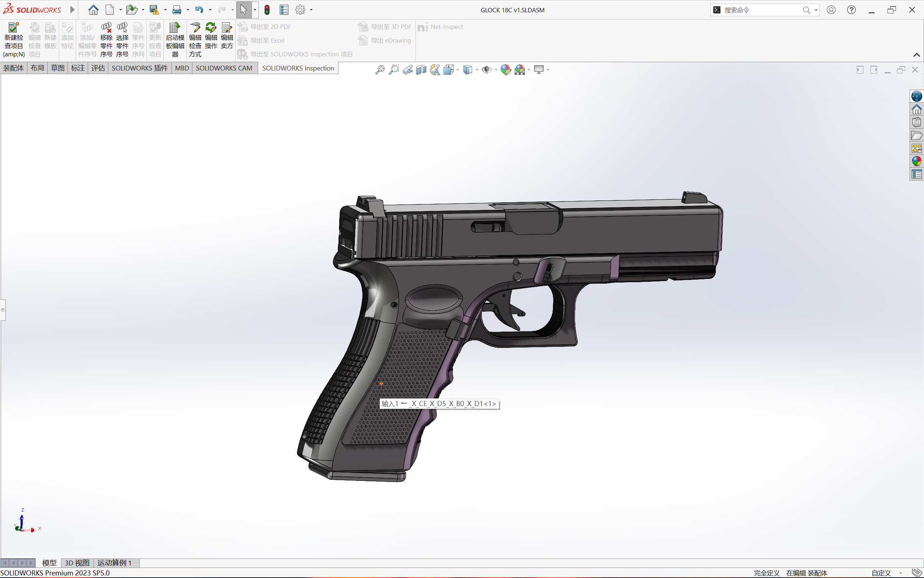The width and height of the screenshot is (924, 578).
Task: Click status bar tags icon at far right
Action: [x=917, y=573]
